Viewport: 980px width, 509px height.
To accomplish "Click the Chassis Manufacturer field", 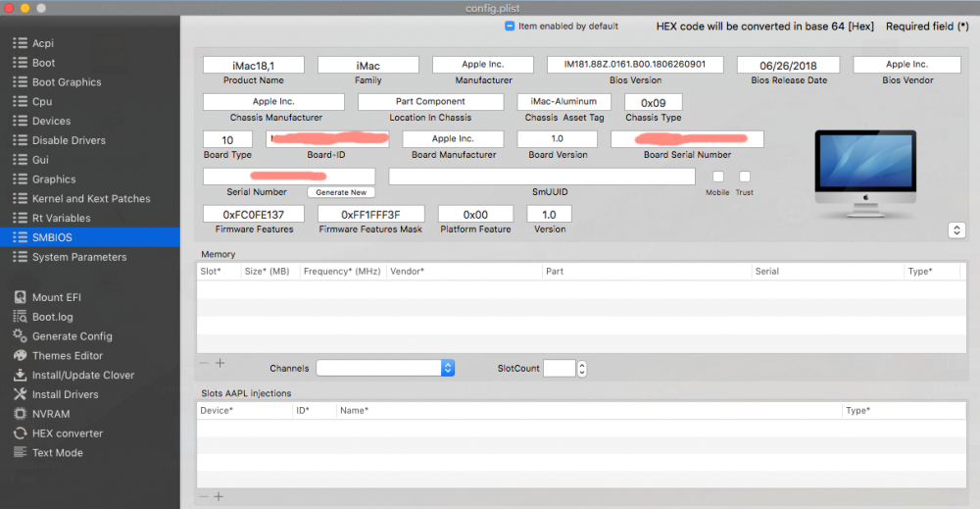I will (273, 101).
